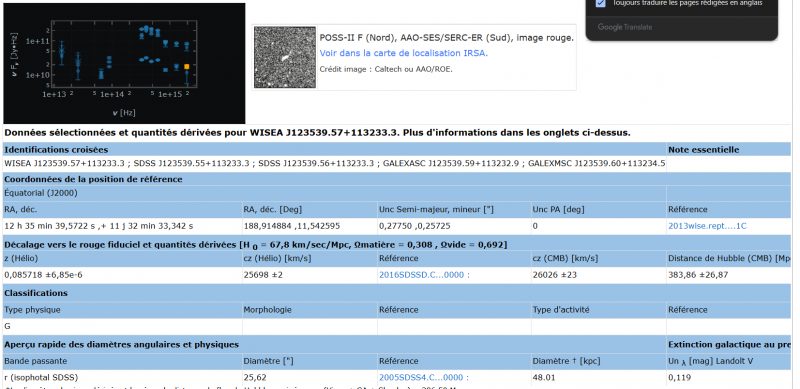The image size is (800, 389).
Task: Click the 'Type physique' column label
Action: 32,309
